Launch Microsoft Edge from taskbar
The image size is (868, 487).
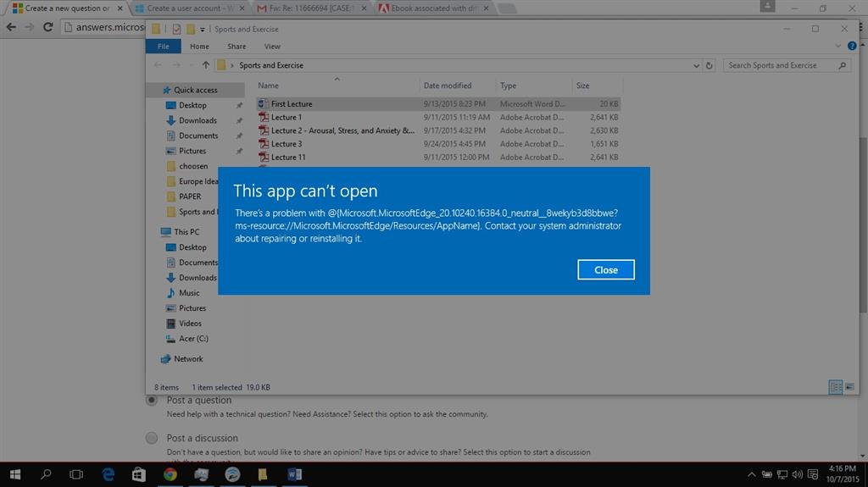(x=108, y=474)
